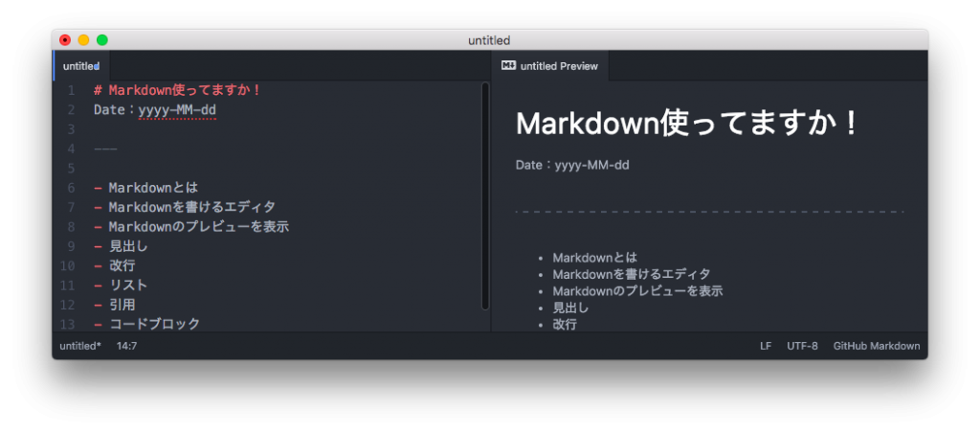This screenshot has height=434, width=980.
Task: Minimize the window with yellow button
Action: coord(83,40)
